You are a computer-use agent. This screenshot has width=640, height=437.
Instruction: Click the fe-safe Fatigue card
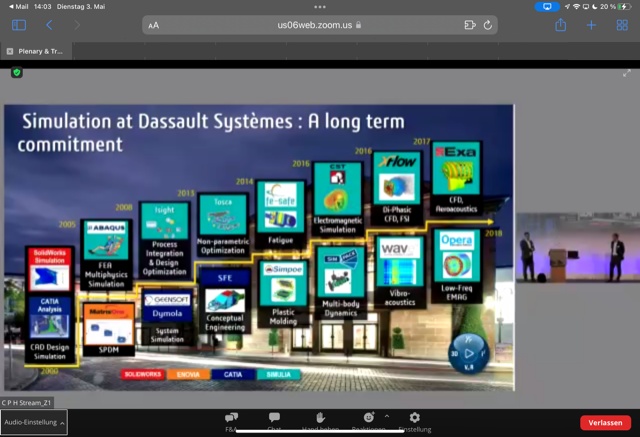tap(281, 214)
